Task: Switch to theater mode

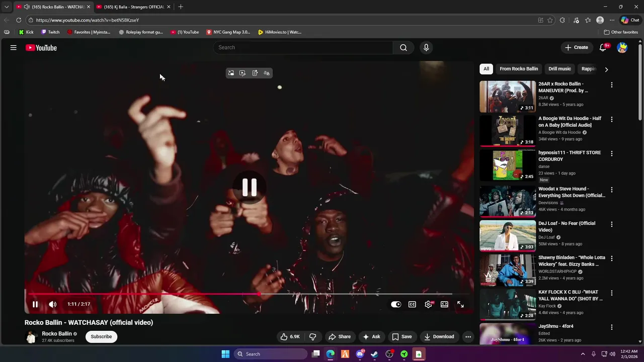Action: pos(444,304)
